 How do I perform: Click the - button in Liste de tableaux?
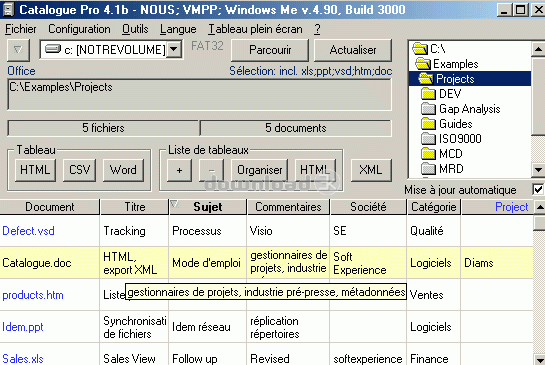211,170
